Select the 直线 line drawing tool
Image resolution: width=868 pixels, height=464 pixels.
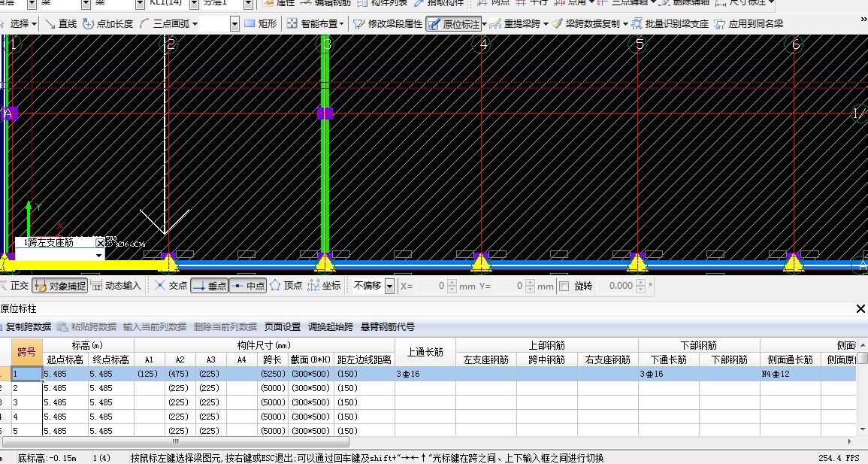pos(62,24)
